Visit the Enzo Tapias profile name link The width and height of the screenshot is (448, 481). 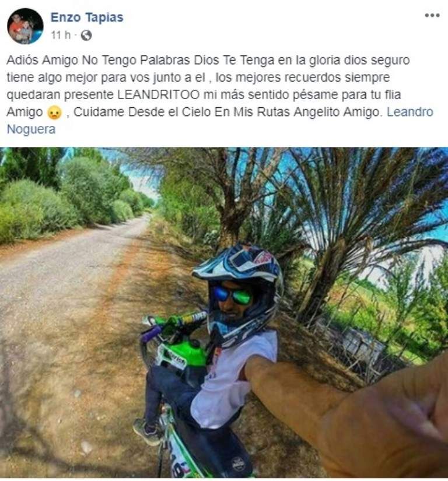pos(87,17)
